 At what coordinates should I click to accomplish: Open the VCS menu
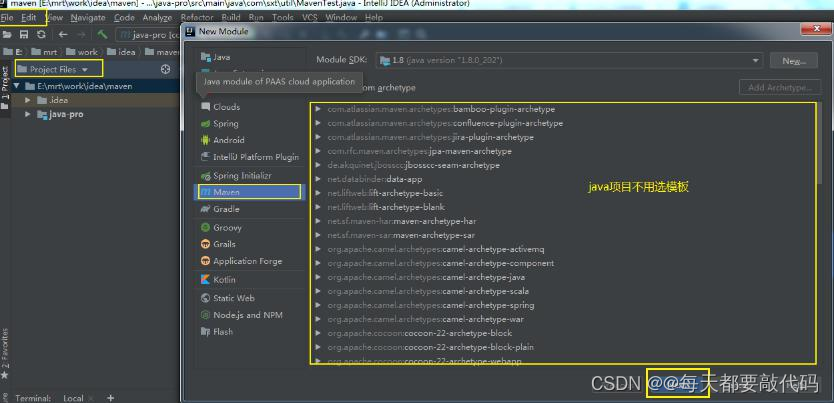[x=310, y=18]
